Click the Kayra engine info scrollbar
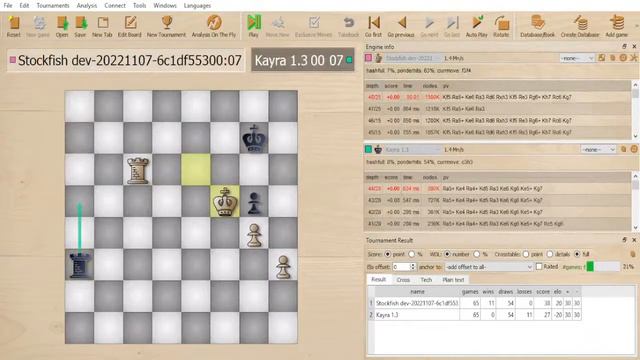 point(635,202)
